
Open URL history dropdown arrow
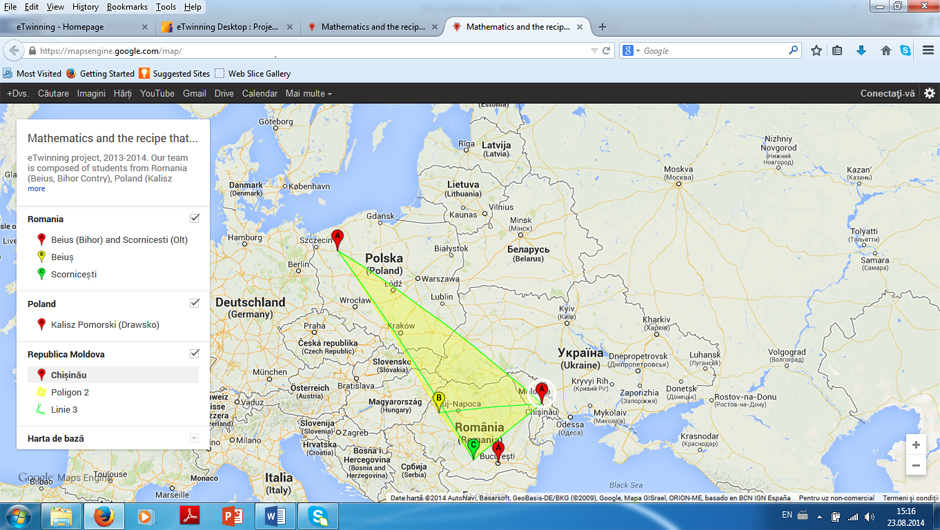click(593, 51)
